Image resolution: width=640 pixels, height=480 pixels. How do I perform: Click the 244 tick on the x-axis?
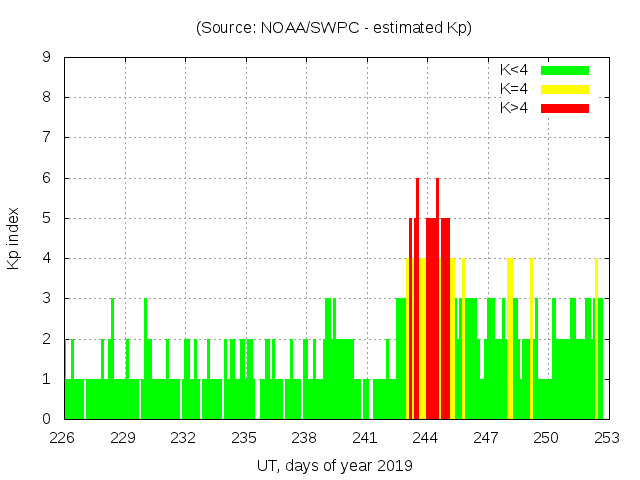[425, 438]
